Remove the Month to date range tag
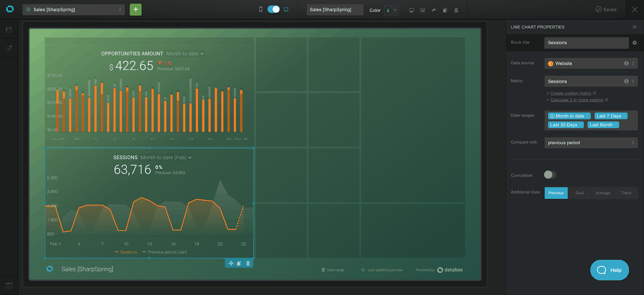 588,116
